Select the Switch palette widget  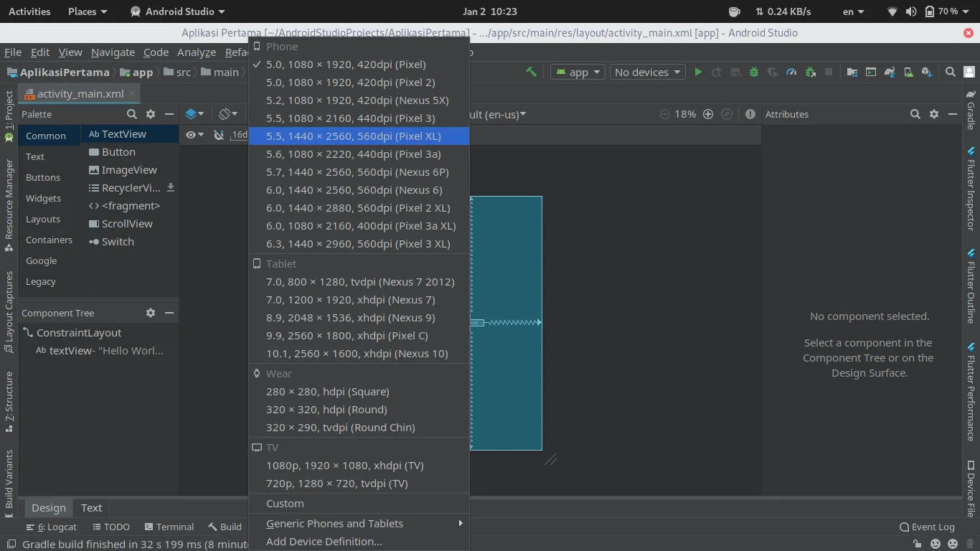[130, 242]
